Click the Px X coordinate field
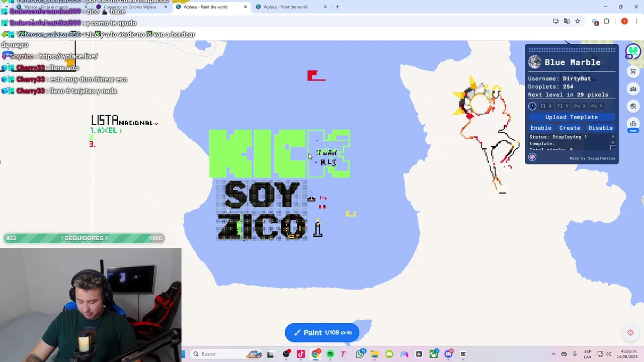The height and width of the screenshot is (362, 644). (x=580, y=106)
